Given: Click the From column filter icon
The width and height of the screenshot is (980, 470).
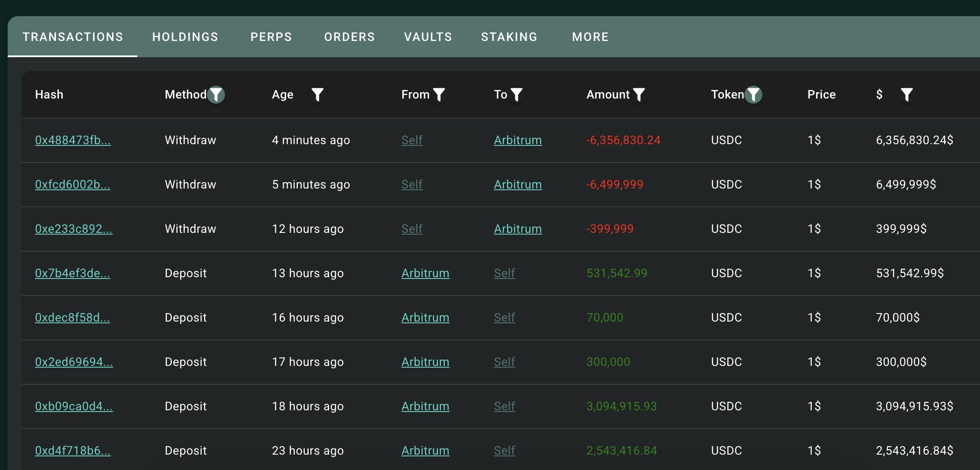Looking at the screenshot, I should [439, 94].
